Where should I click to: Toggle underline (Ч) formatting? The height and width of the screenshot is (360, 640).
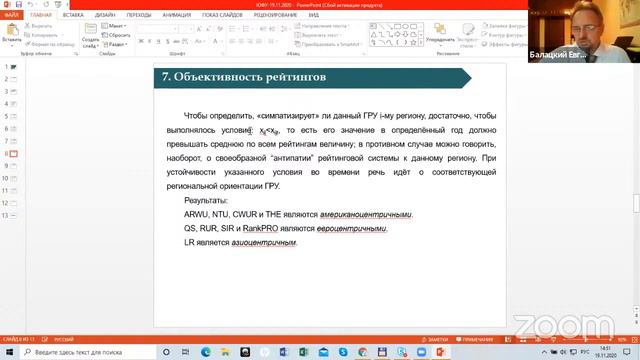158,41
